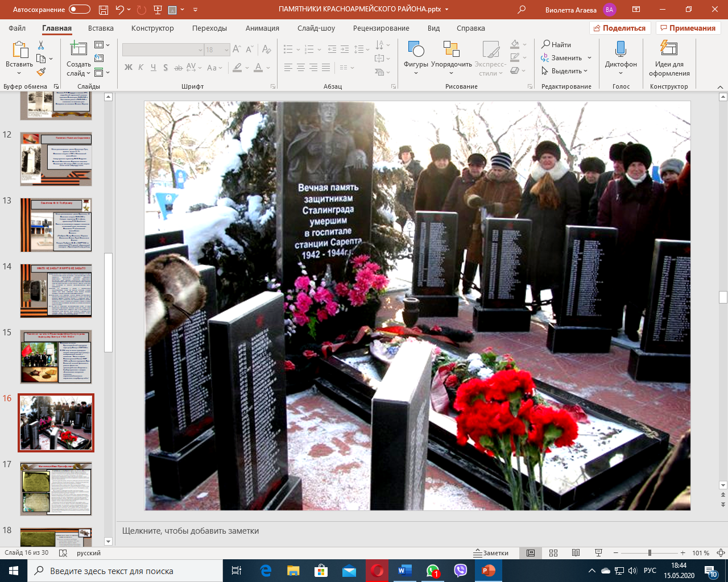Click the Undo arrow icon
This screenshot has height=582, width=728.
click(x=119, y=10)
